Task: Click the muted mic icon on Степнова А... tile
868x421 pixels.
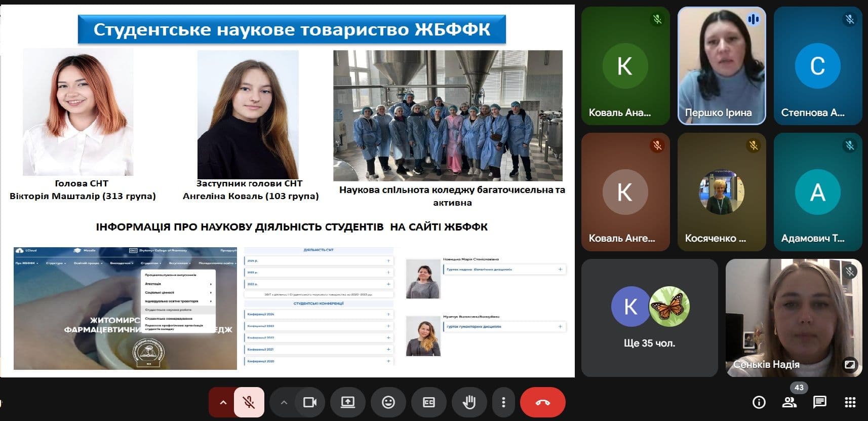Action: coord(850,19)
